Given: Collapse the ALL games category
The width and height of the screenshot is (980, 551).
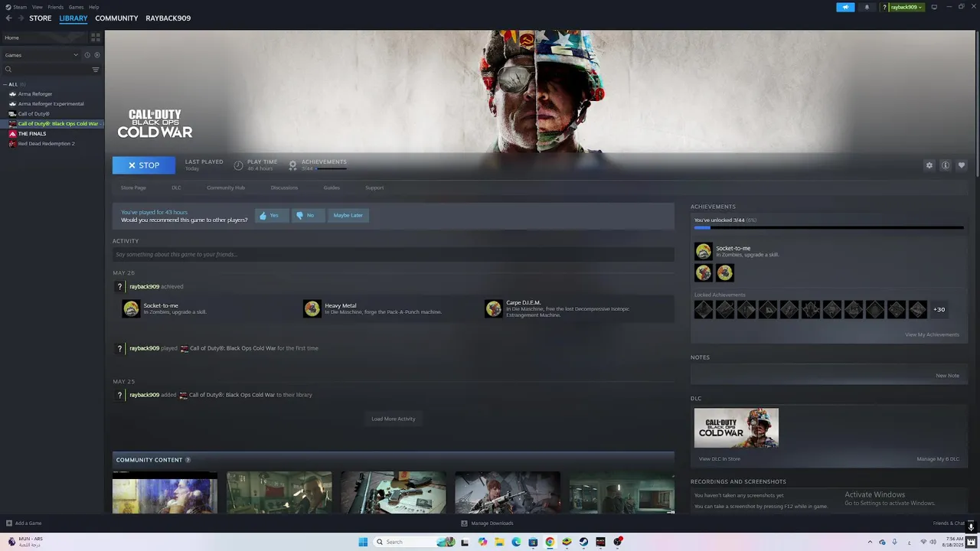Looking at the screenshot, I should 5,84.
